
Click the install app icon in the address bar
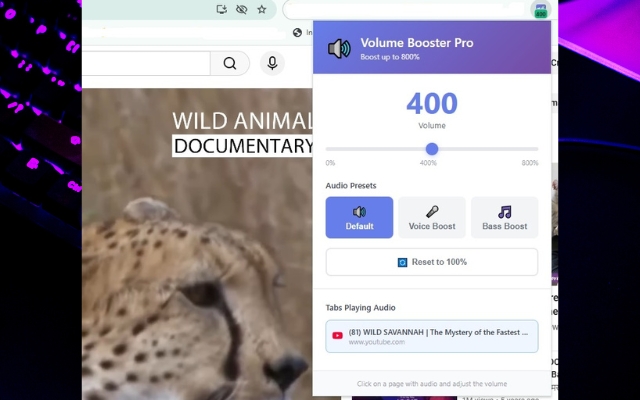[222, 9]
